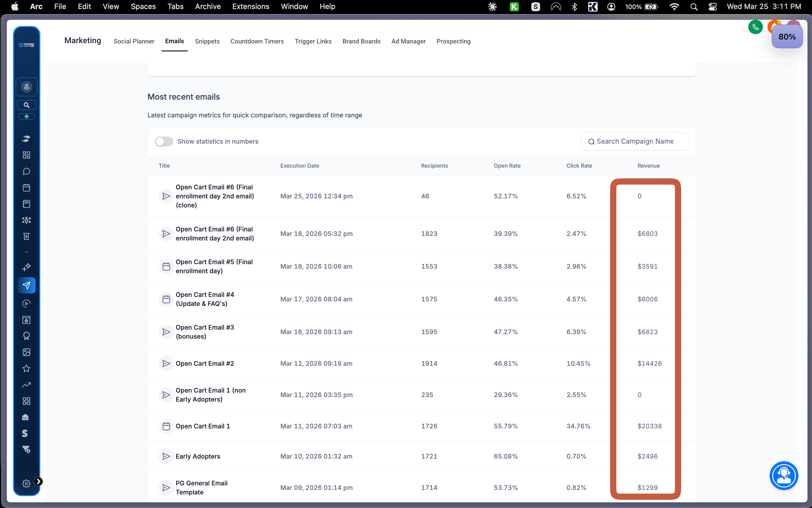The height and width of the screenshot is (508, 812).
Task: Click the Search Campaign Name field
Action: pos(634,141)
